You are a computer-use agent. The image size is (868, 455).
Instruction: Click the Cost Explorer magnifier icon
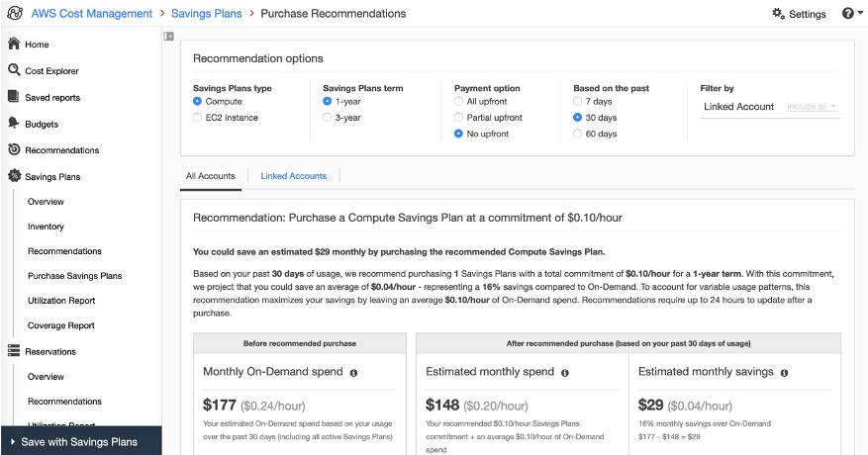[x=14, y=70]
